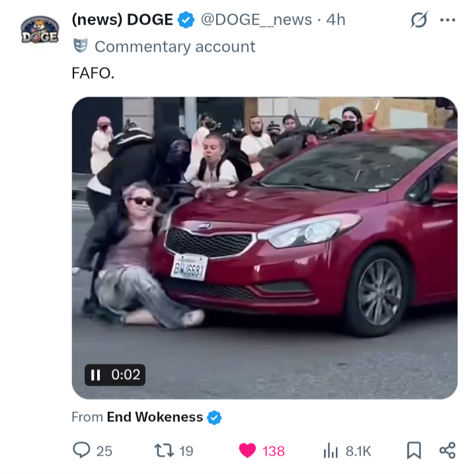Image resolution: width=476 pixels, height=474 pixels.
Task: Click the FAFO post text
Action: [x=93, y=73]
